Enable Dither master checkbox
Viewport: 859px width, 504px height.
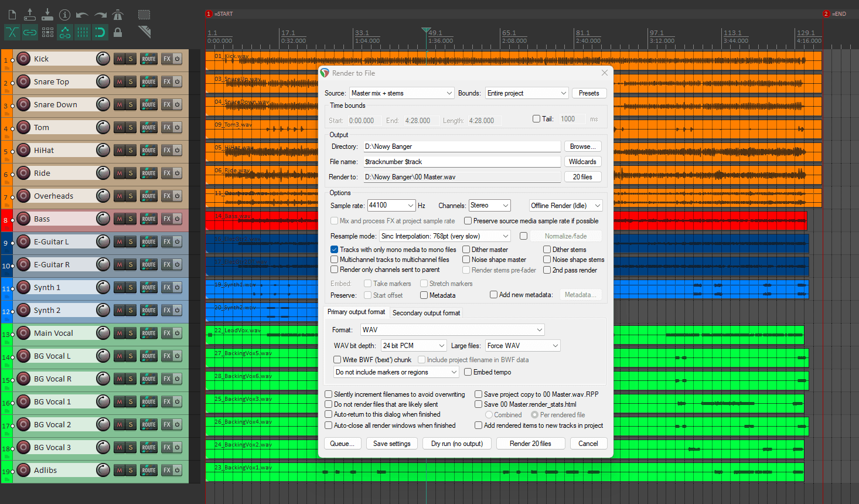point(466,250)
